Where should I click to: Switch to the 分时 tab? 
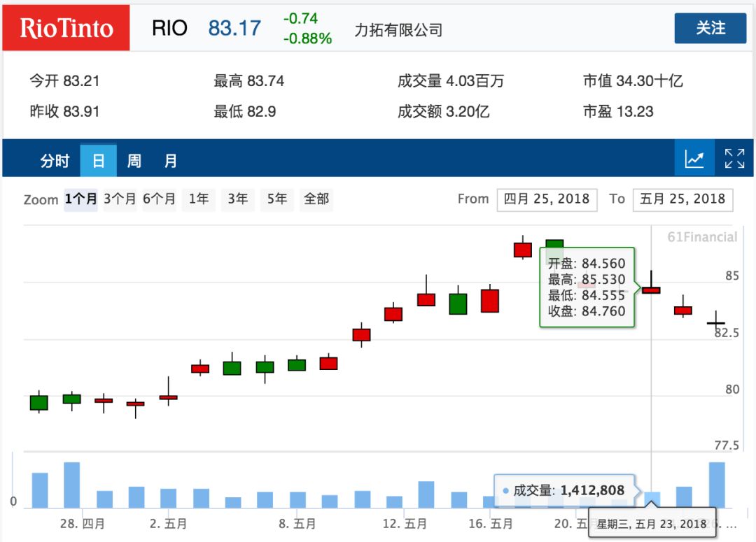click(55, 160)
